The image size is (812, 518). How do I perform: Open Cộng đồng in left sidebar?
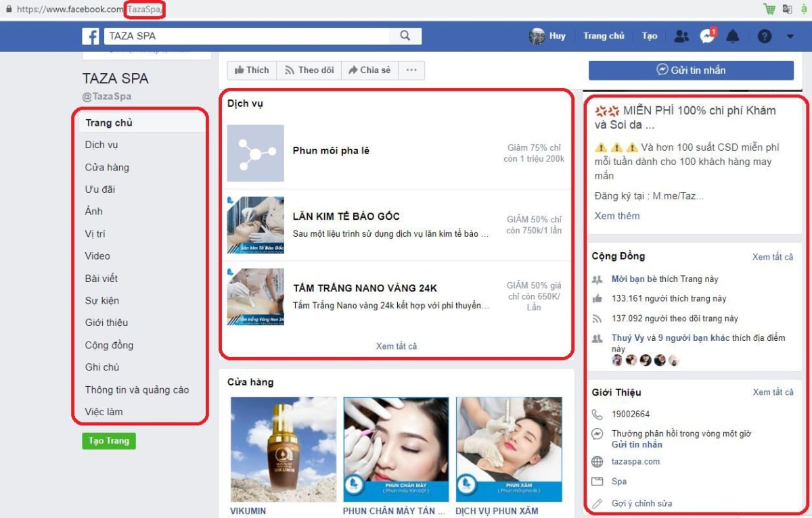109,345
